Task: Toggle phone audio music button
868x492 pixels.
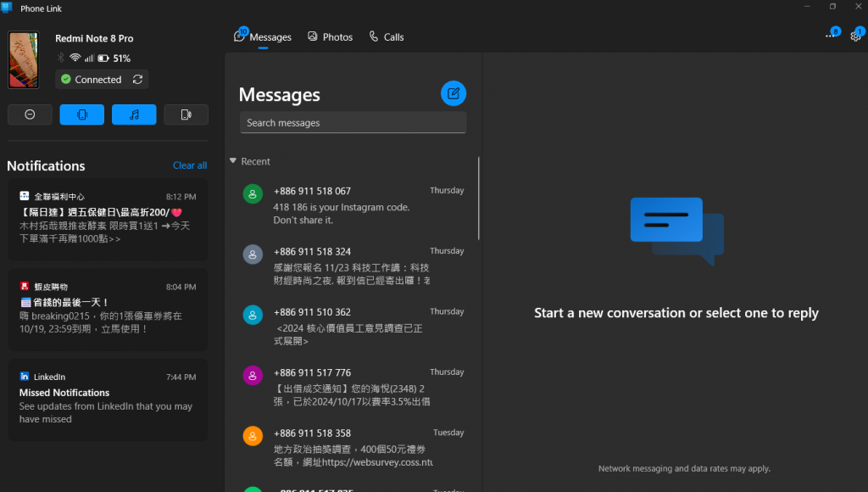Action: click(134, 115)
